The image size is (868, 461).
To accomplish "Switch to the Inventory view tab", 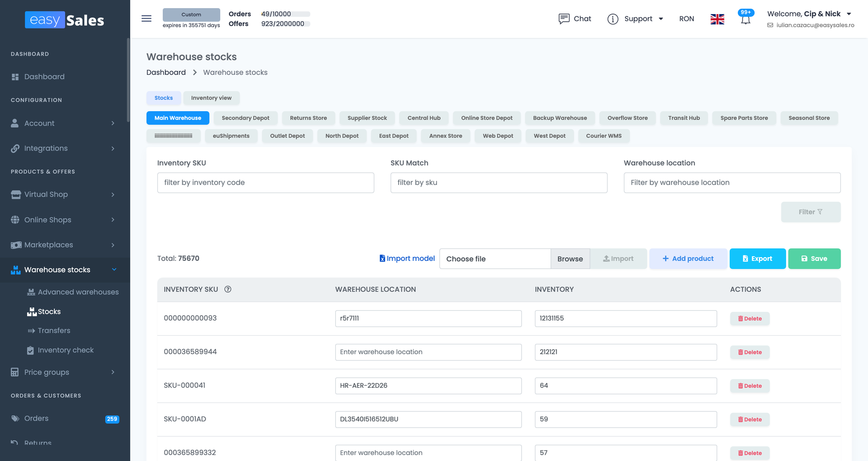I will (211, 98).
